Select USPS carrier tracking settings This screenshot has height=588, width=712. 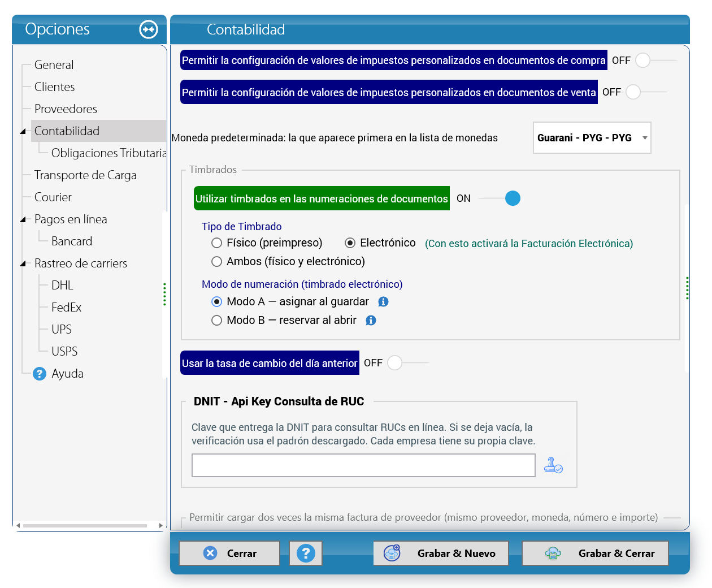(x=64, y=352)
